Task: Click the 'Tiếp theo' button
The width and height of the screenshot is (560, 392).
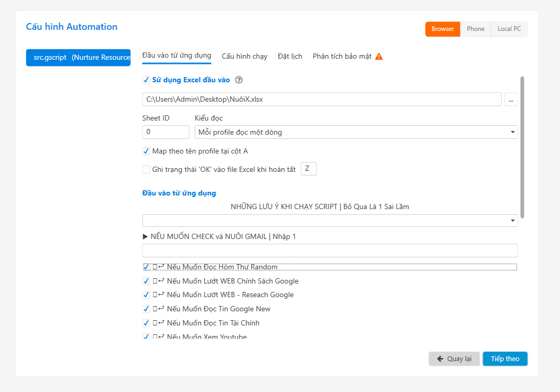Action: tap(504, 358)
